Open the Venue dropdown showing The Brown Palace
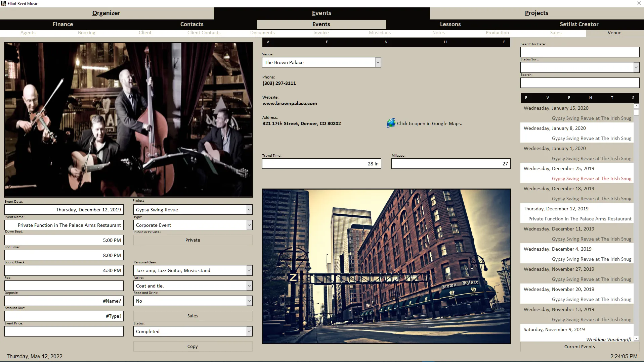 click(x=377, y=62)
